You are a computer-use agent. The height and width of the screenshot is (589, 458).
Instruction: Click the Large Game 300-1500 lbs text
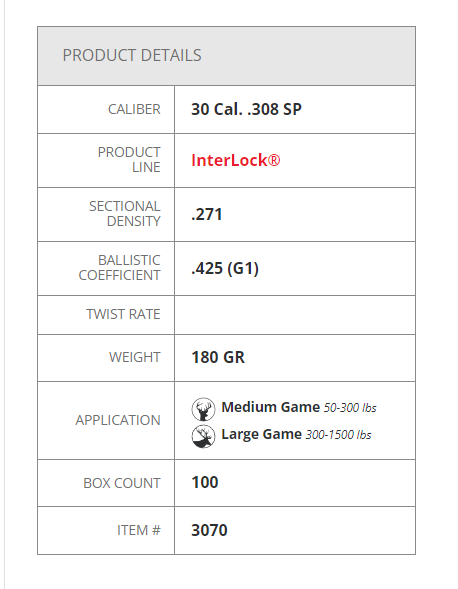(x=296, y=435)
